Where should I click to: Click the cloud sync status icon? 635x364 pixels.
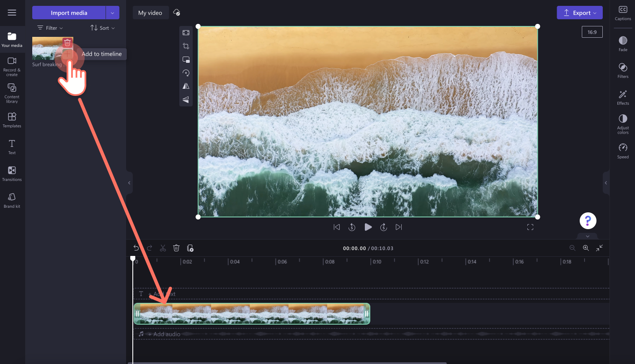pos(177,13)
